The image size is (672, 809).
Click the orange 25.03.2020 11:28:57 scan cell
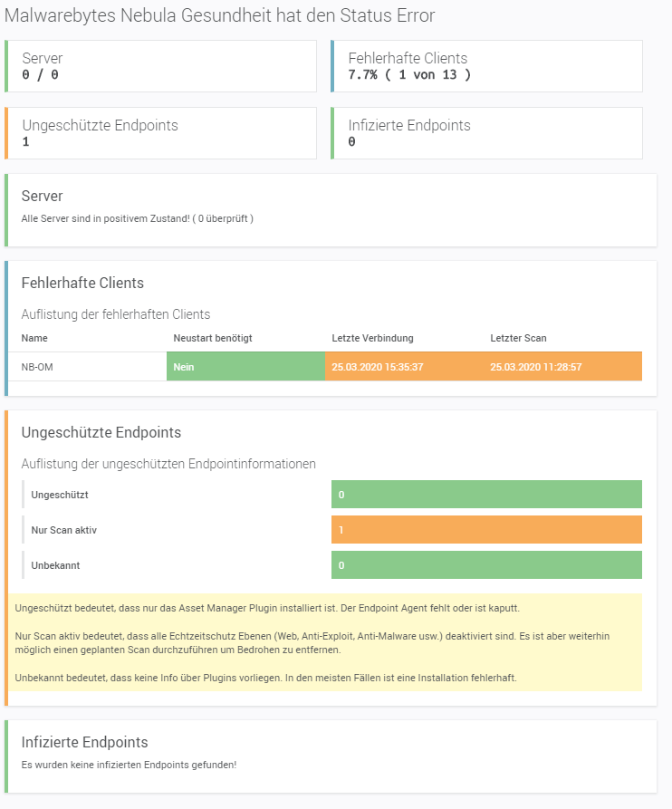(x=562, y=367)
